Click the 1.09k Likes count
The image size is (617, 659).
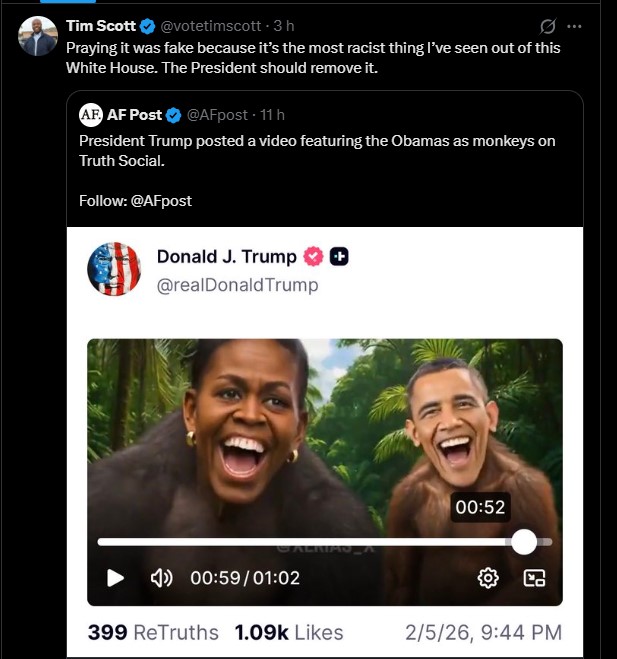point(289,632)
